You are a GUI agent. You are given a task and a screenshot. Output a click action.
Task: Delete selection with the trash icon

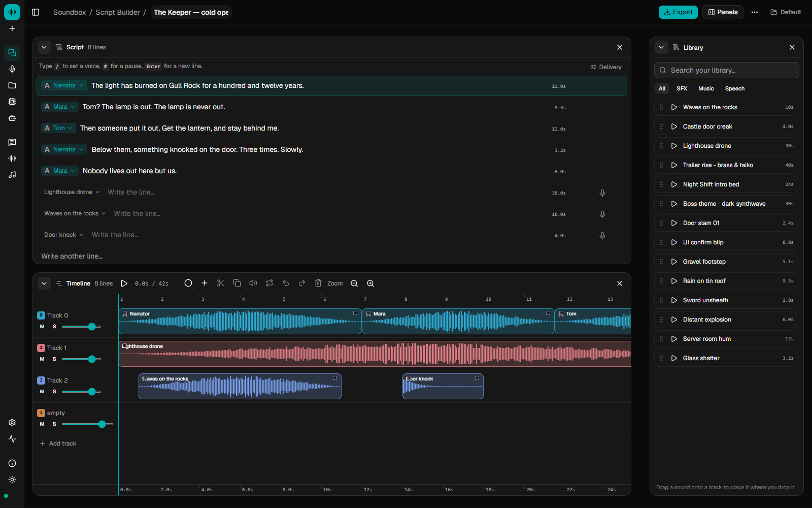[x=318, y=283]
